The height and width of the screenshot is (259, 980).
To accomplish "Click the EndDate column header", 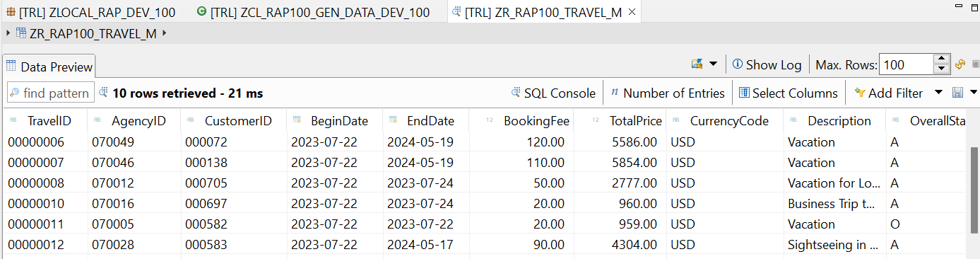I will point(426,121).
